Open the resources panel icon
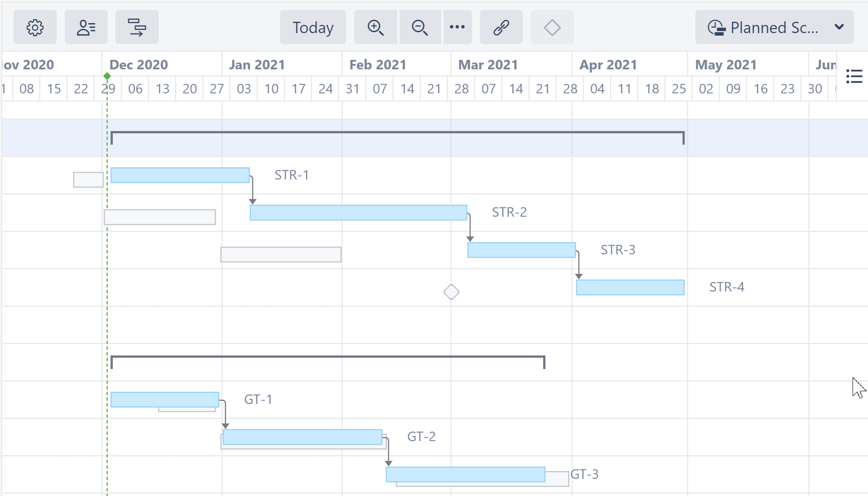The height and width of the screenshot is (496, 868). tap(86, 28)
